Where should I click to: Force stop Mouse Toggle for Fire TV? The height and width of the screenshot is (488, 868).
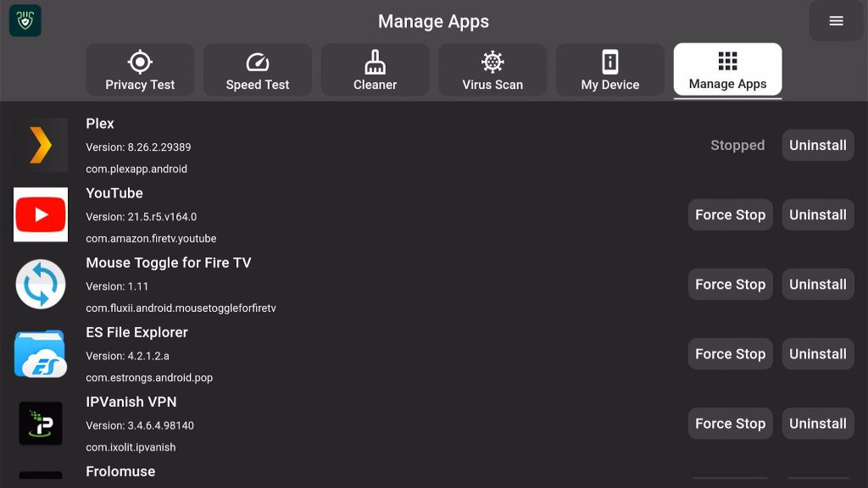coord(730,285)
